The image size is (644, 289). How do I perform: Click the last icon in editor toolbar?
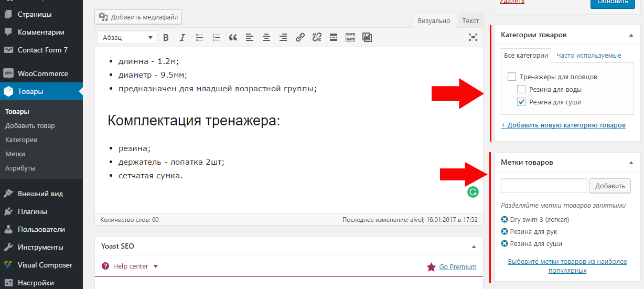click(x=367, y=37)
